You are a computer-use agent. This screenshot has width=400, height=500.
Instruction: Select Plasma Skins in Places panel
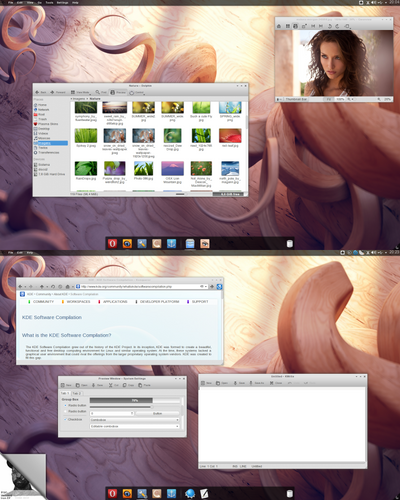click(x=46, y=124)
